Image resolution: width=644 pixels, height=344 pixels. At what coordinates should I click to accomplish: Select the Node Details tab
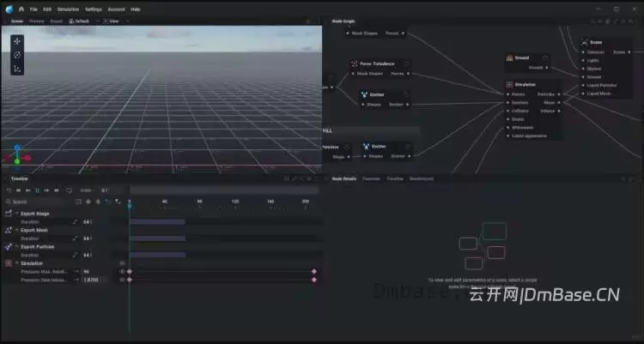point(344,179)
